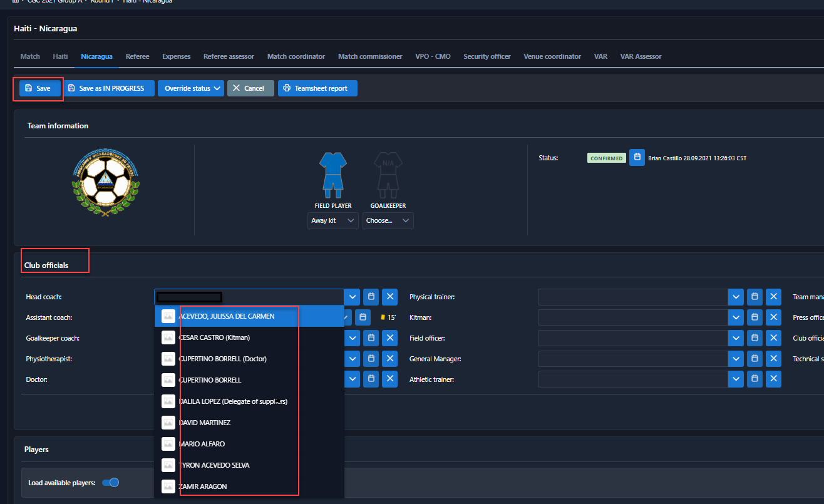Toggle Load available players switch

pyautogui.click(x=110, y=483)
